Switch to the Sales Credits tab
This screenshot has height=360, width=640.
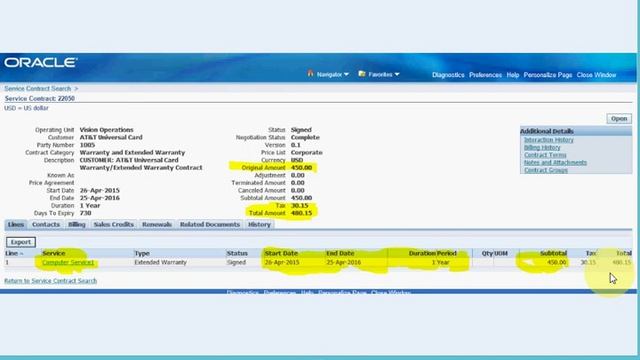pyautogui.click(x=113, y=224)
